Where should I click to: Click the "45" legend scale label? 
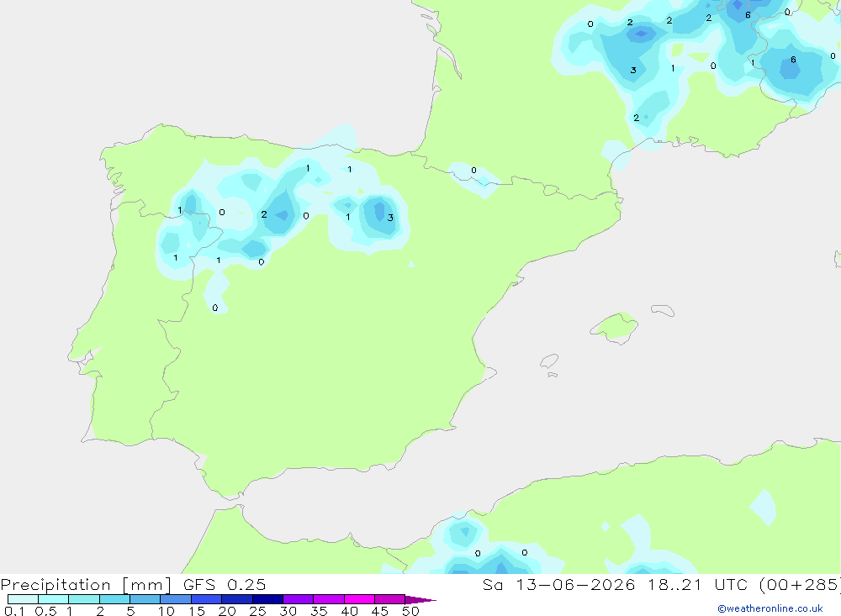click(x=380, y=611)
